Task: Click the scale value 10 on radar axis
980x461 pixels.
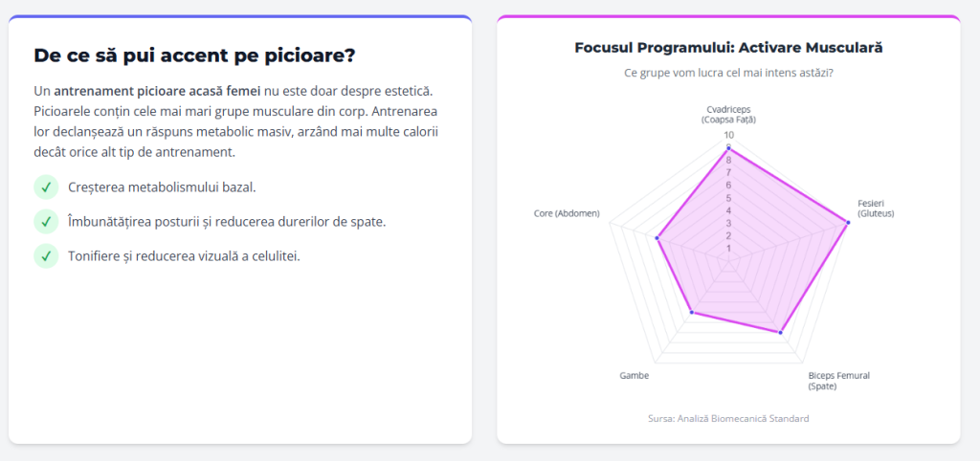Action: coord(728,135)
